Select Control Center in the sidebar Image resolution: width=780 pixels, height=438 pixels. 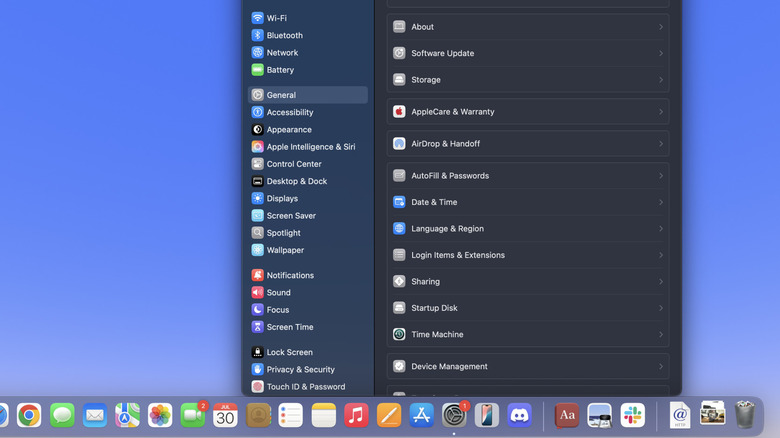click(x=307, y=164)
